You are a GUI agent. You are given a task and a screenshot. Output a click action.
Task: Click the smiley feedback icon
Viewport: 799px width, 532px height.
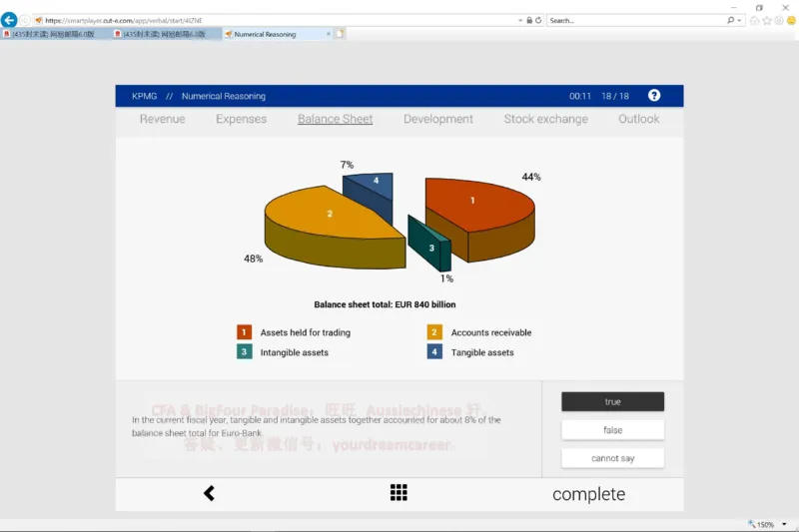pyautogui.click(x=790, y=20)
